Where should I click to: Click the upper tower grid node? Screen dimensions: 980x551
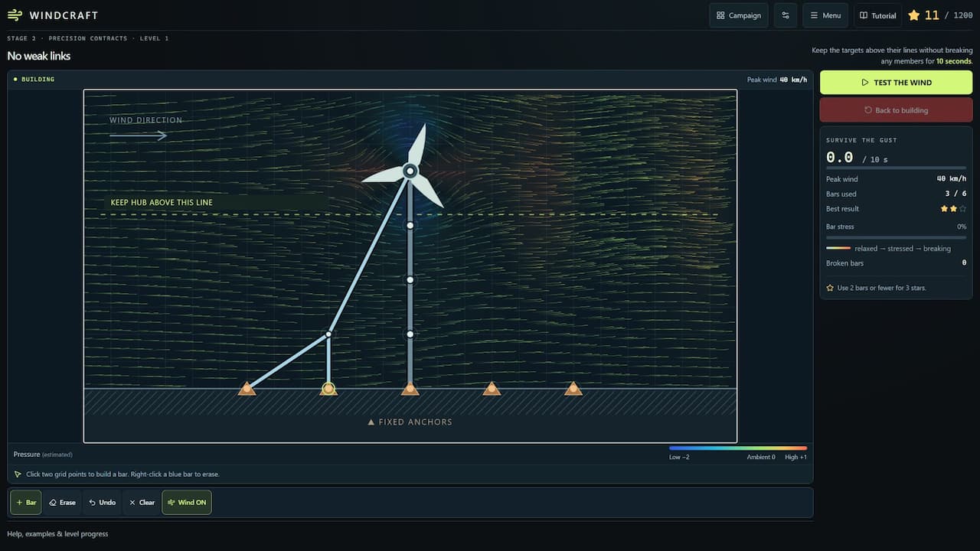click(410, 225)
